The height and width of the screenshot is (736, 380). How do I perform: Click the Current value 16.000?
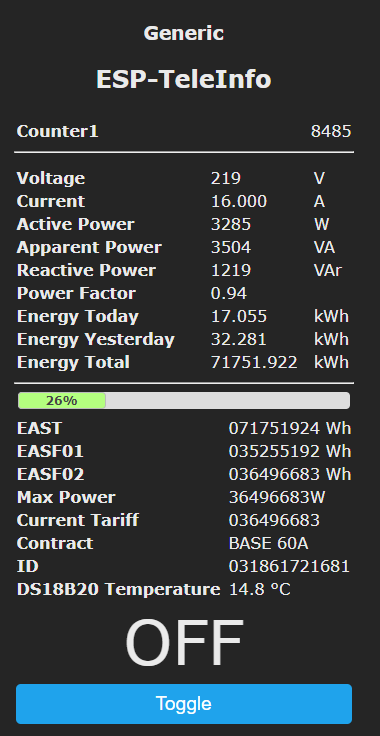pyautogui.click(x=239, y=201)
